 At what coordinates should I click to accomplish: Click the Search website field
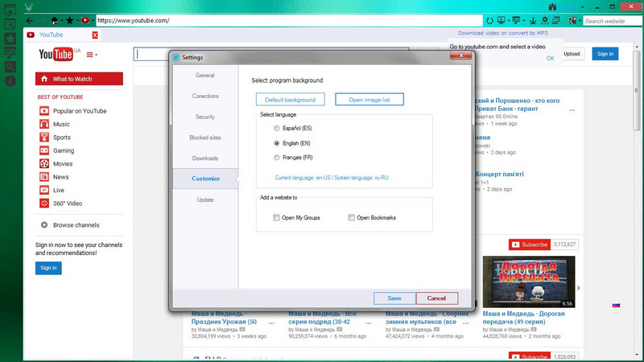pos(612,21)
